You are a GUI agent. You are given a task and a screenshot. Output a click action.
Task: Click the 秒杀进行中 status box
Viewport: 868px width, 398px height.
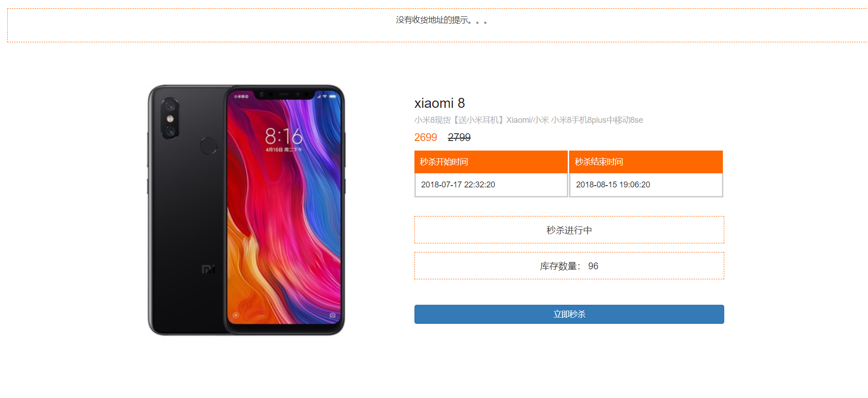tap(569, 230)
